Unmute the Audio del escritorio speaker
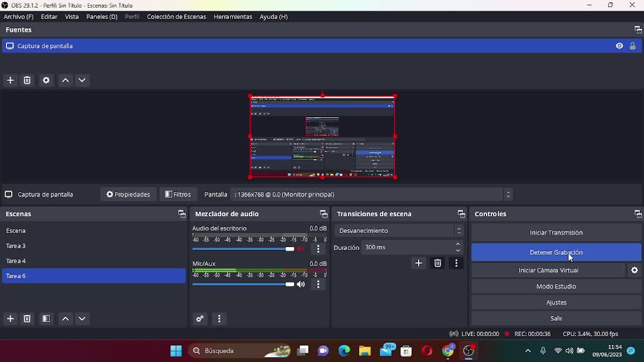This screenshot has height=362, width=644. click(301, 249)
